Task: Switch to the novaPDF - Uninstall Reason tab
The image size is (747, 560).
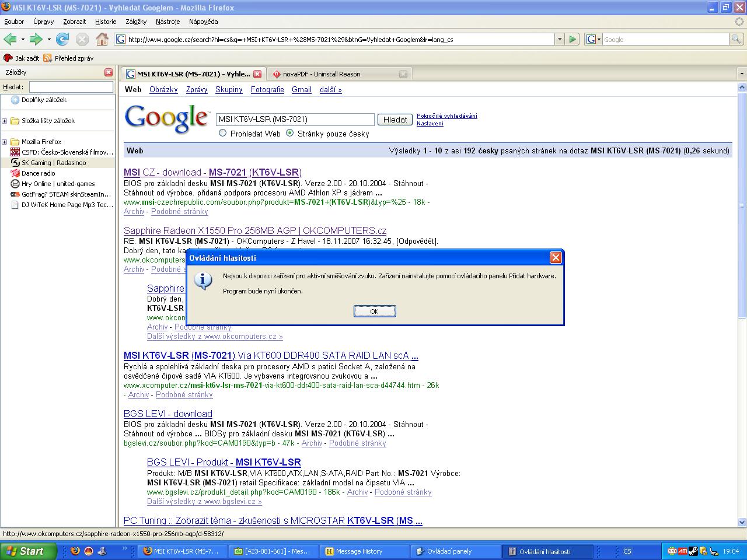Action: pos(339,74)
